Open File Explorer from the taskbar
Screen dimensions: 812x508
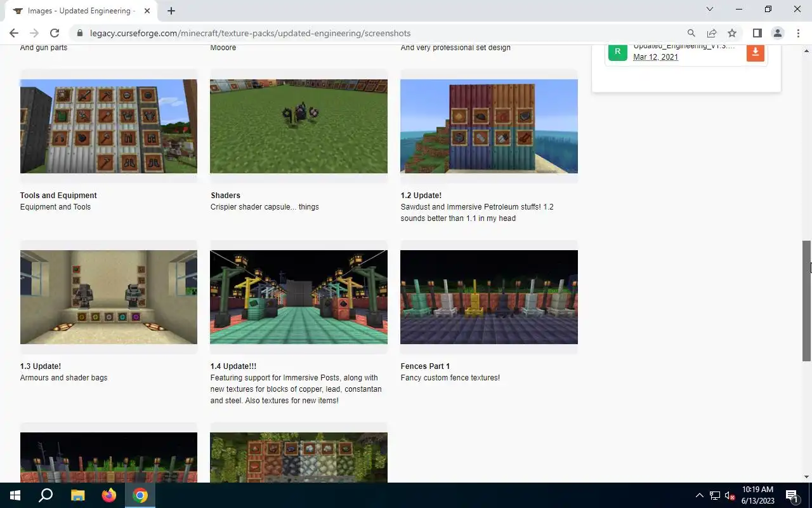77,495
